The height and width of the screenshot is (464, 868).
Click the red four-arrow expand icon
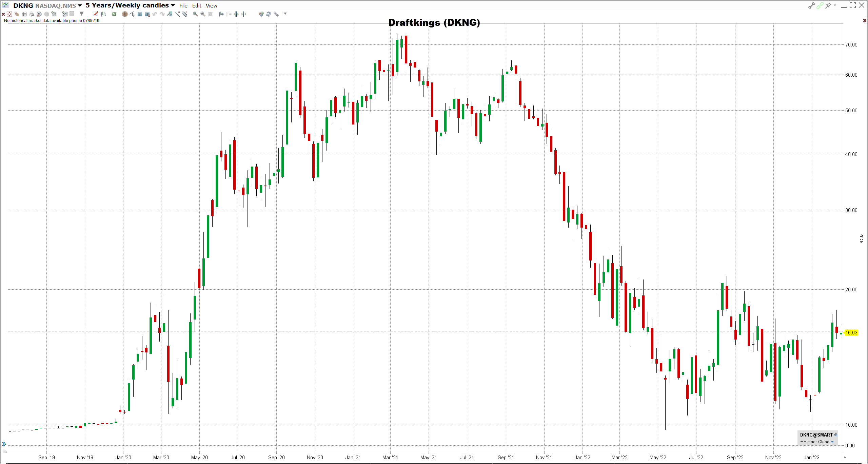click(x=9, y=14)
